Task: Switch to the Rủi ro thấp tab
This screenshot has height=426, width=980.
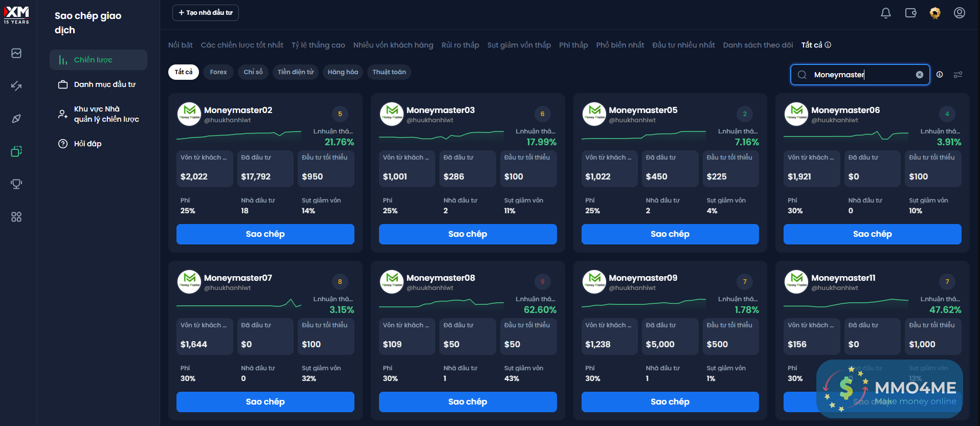Action: pos(460,45)
